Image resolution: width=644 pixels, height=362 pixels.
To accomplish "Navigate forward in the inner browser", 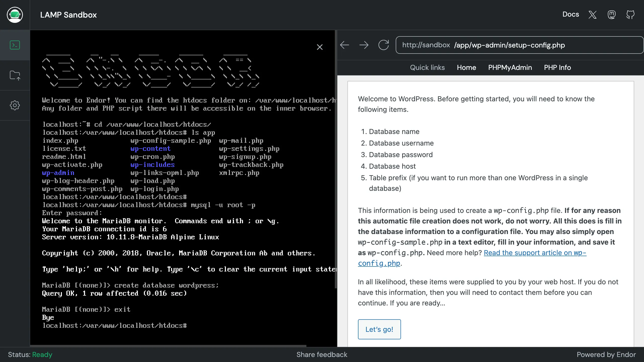I will click(x=364, y=45).
